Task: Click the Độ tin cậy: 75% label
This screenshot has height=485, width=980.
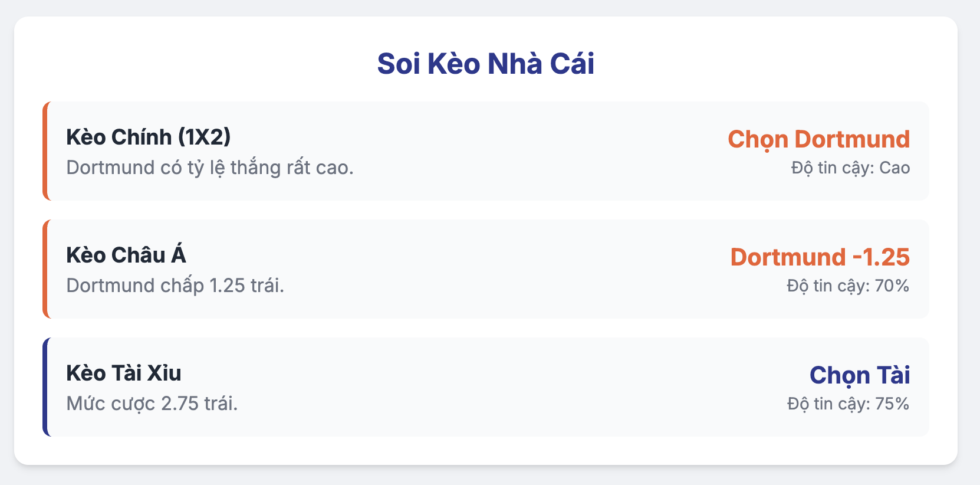Action: pos(848,404)
